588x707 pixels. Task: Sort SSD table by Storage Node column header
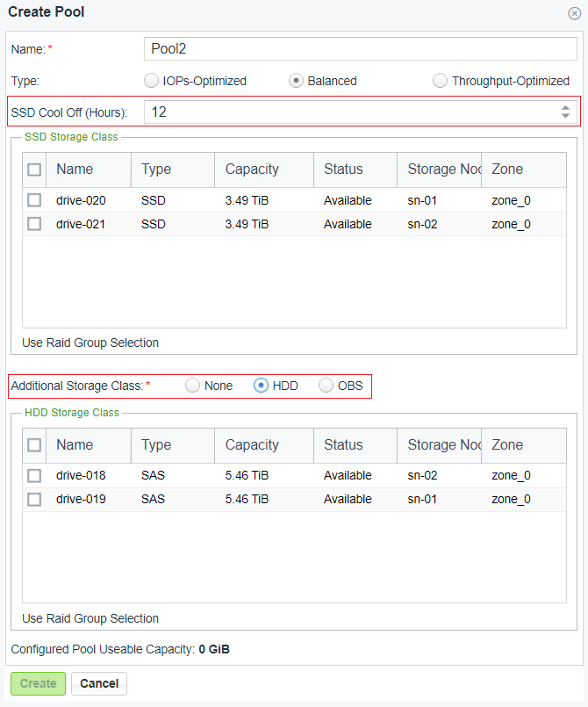point(440,170)
